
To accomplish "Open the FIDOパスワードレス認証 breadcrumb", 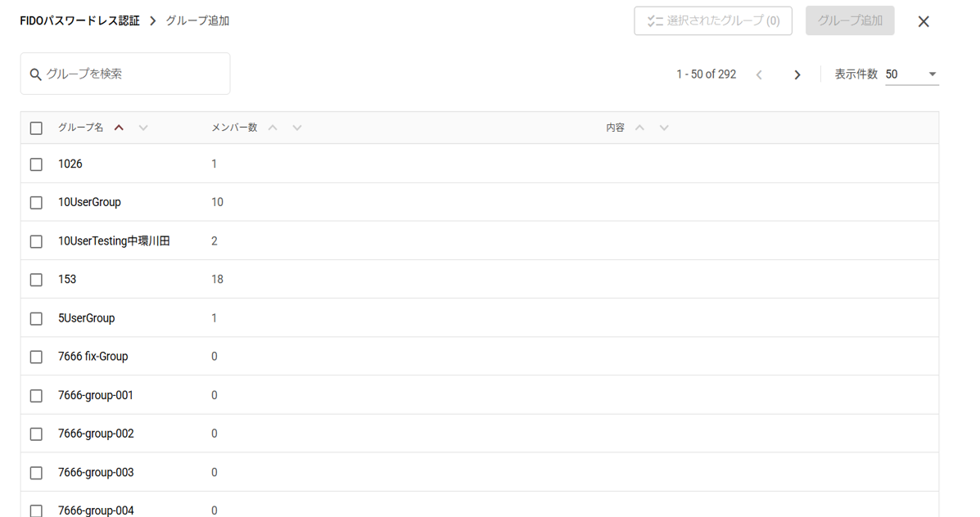I will [79, 20].
